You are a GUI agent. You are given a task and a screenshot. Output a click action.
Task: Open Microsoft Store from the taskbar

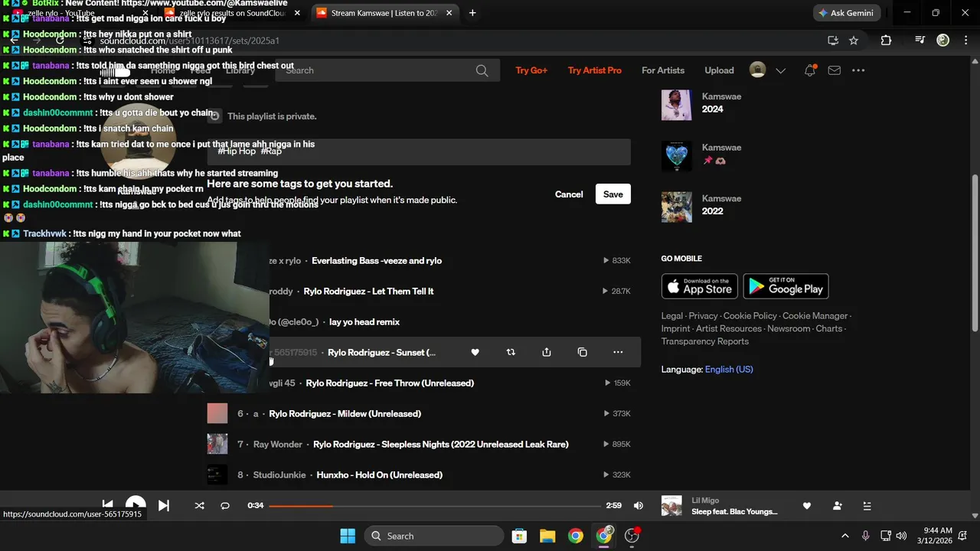click(x=518, y=536)
